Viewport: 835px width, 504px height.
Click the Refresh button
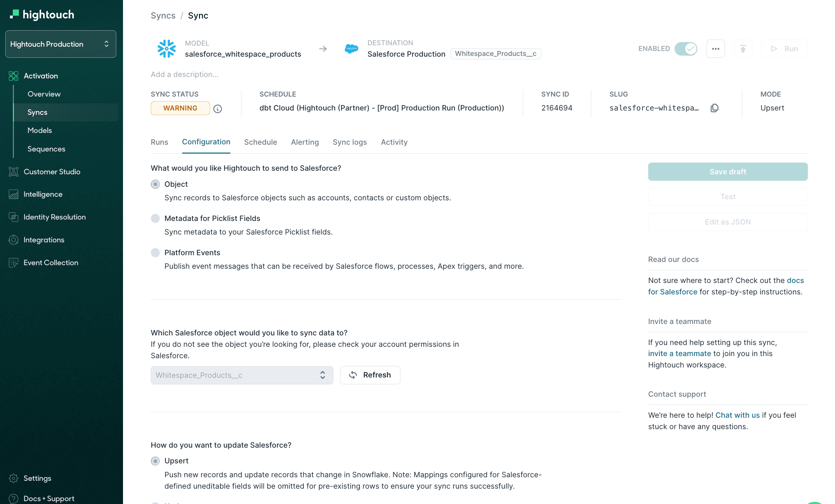point(370,375)
